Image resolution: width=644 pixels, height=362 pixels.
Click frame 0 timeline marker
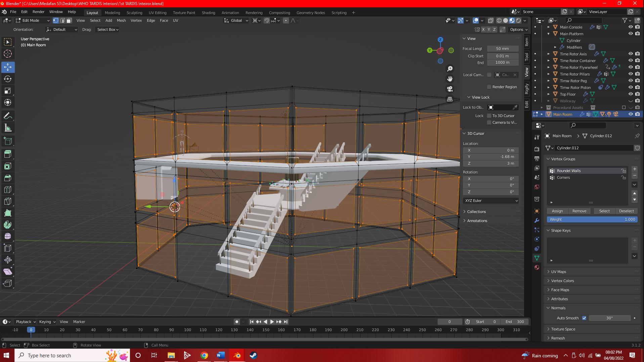(31, 330)
